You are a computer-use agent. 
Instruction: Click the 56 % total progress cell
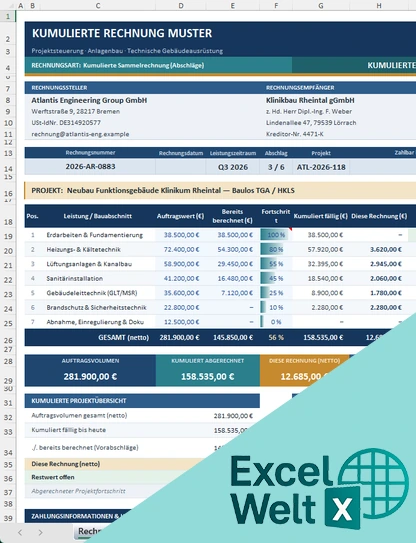pyautogui.click(x=276, y=338)
